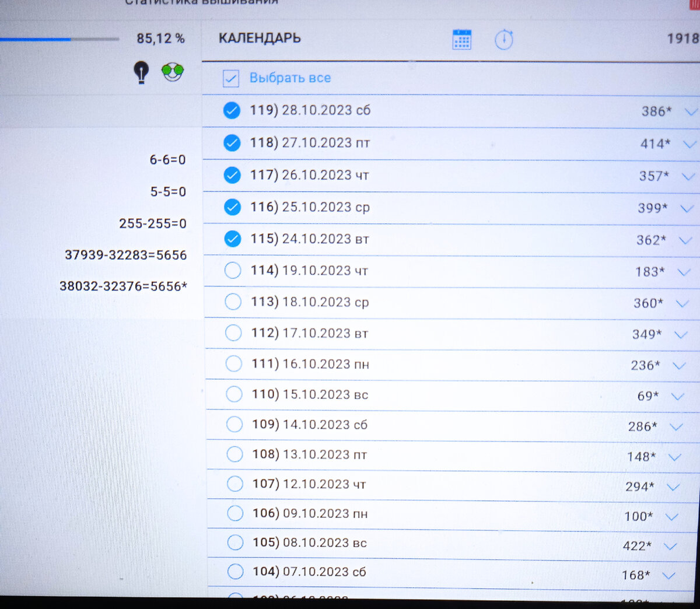Expand the 25.10.2023 row with 399*
The width and height of the screenshot is (700, 609).
click(687, 208)
